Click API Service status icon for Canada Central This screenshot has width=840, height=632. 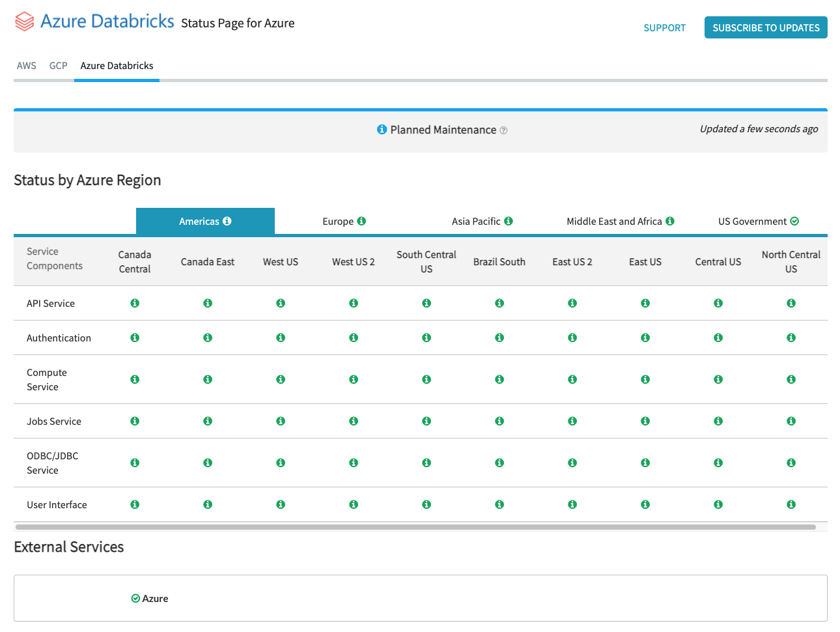click(135, 303)
